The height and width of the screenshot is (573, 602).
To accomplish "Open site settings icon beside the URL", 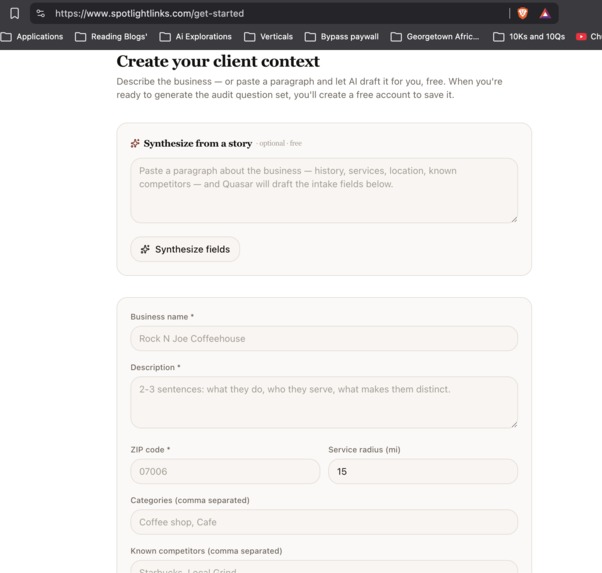I will [x=40, y=13].
